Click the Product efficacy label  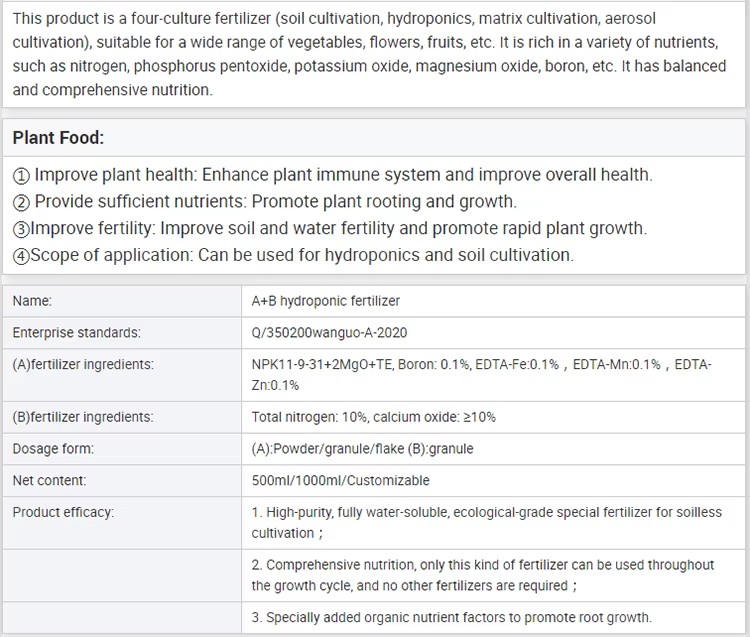(x=63, y=512)
